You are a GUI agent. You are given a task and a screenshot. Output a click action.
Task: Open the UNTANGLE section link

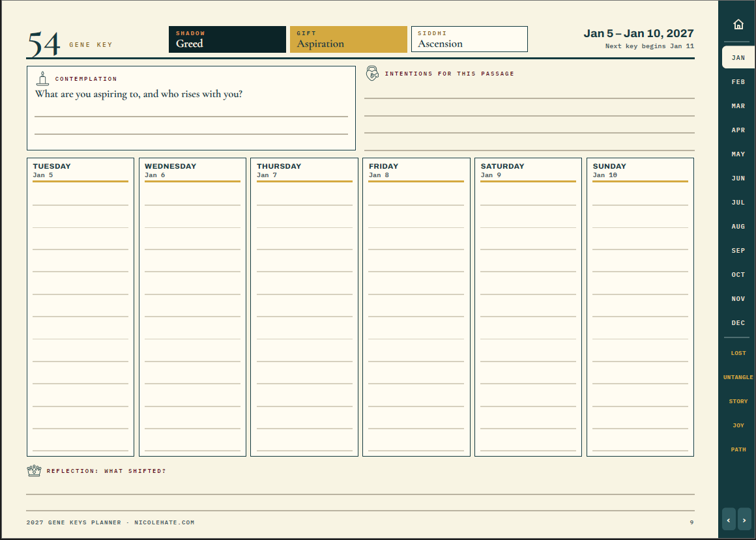pos(738,377)
